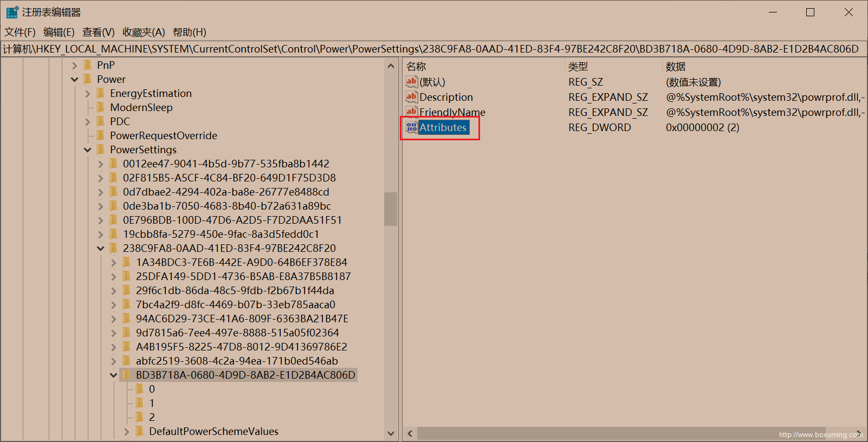Collapse the 238C9FA8-0AAD key

click(101, 249)
